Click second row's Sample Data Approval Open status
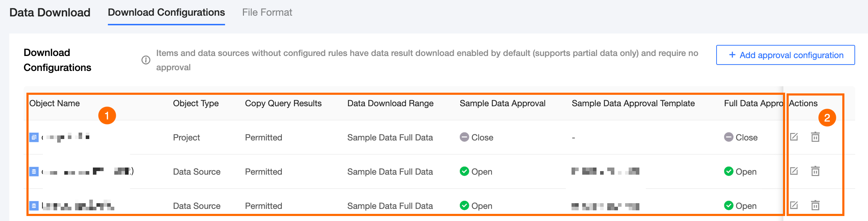Screen dimensions: 868x221 (476, 171)
